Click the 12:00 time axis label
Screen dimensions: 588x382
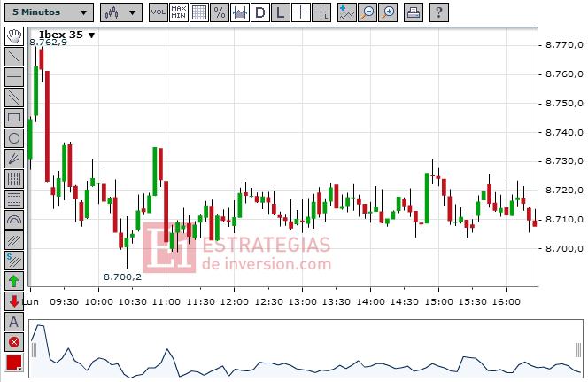click(x=235, y=302)
